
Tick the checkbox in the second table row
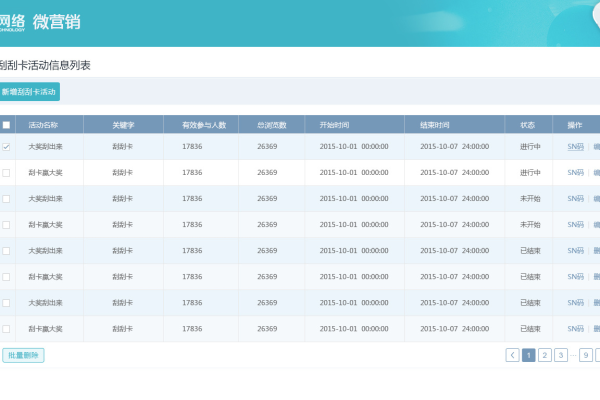click(7, 173)
